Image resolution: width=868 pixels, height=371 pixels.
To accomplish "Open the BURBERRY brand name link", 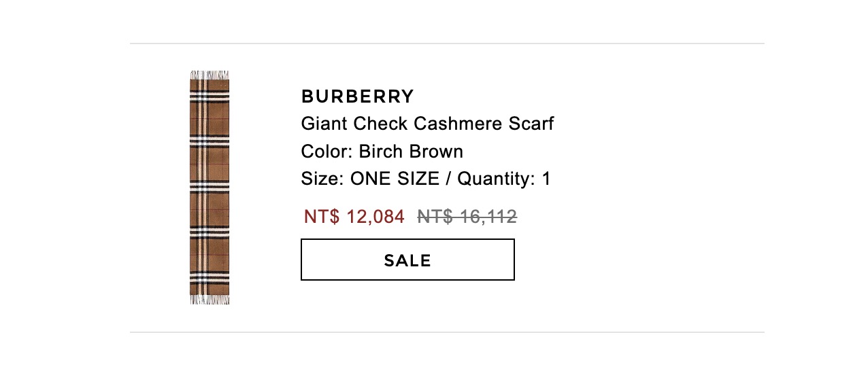I will point(357,97).
